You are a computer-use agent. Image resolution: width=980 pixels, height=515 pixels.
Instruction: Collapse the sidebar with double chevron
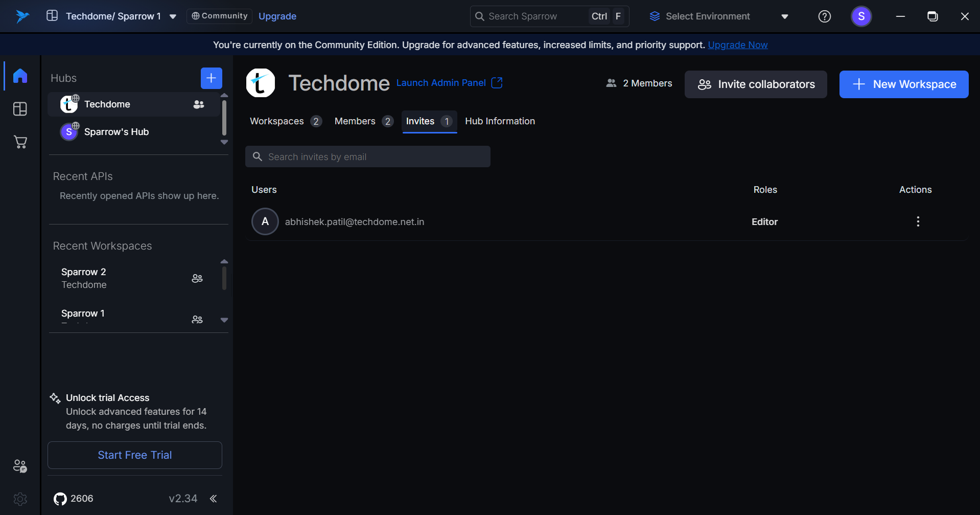214,499
